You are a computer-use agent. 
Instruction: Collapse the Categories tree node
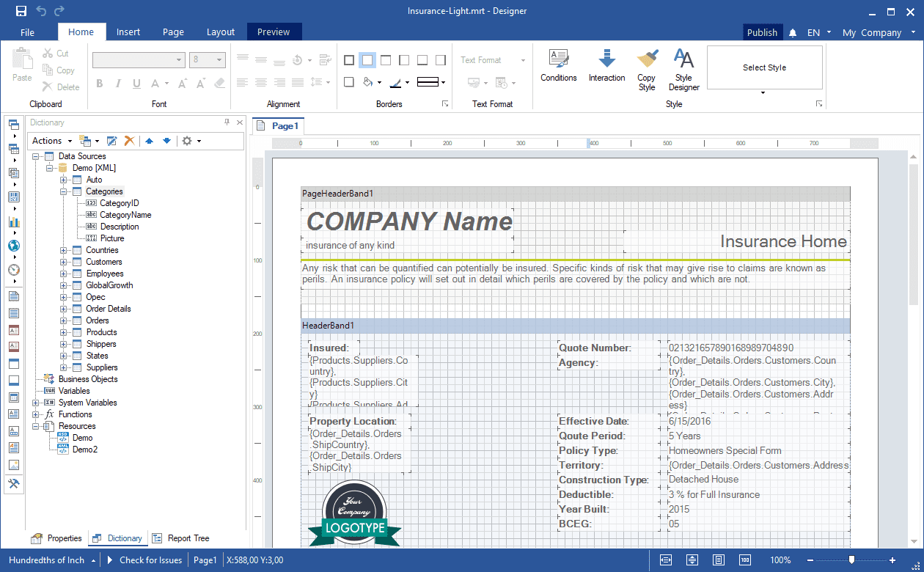click(64, 191)
